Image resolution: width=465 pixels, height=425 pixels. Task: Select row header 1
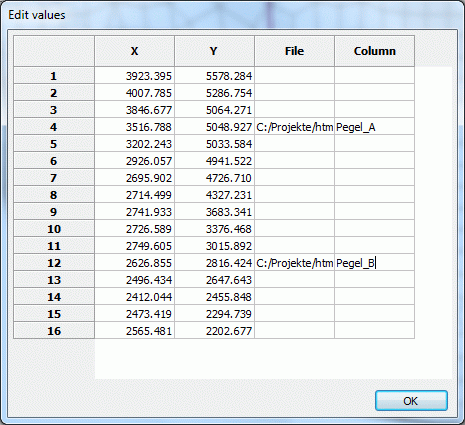click(54, 76)
